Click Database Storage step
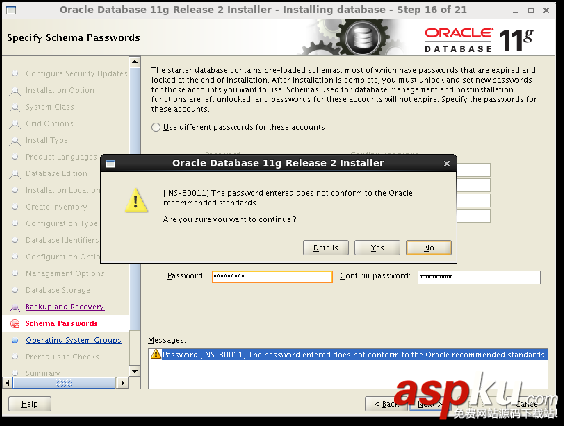Viewport: 564px width, 426px height. [58, 290]
